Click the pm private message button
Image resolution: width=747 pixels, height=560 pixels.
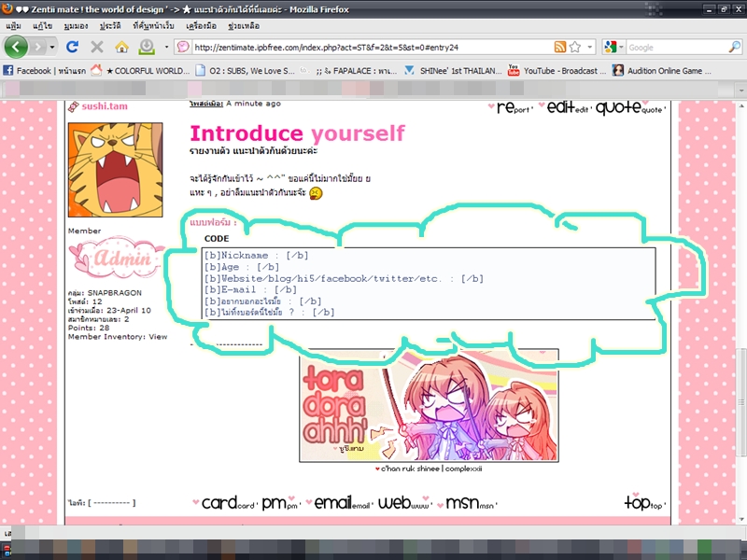280,503
